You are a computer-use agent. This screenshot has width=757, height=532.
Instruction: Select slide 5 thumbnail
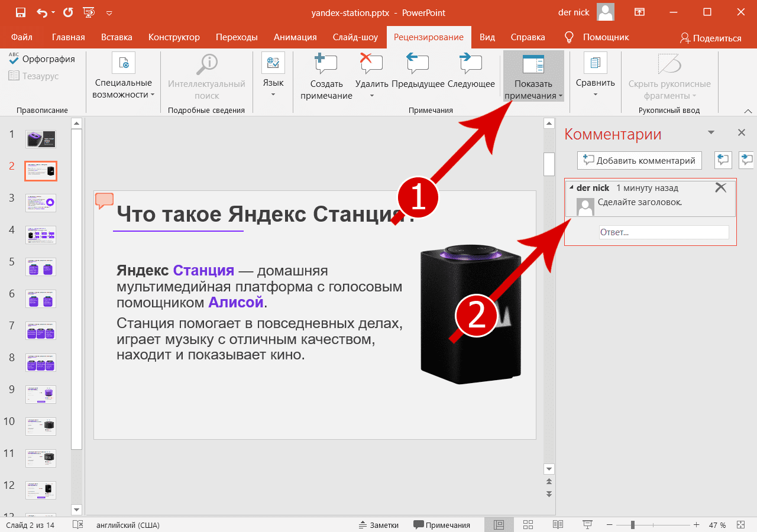[41, 267]
